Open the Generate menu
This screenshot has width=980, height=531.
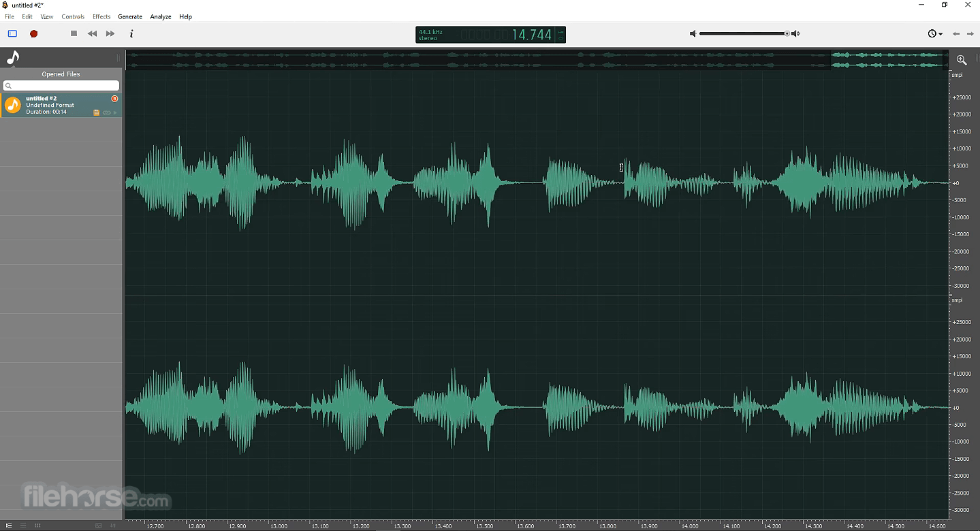(x=130, y=16)
